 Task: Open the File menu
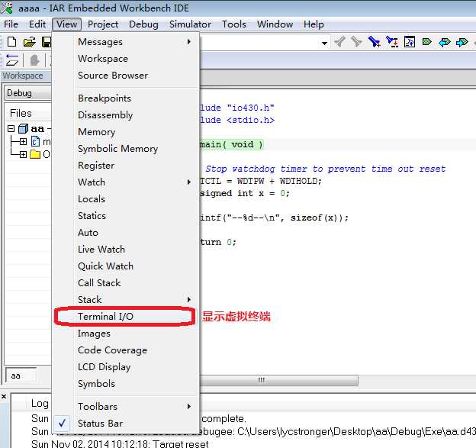pos(11,24)
